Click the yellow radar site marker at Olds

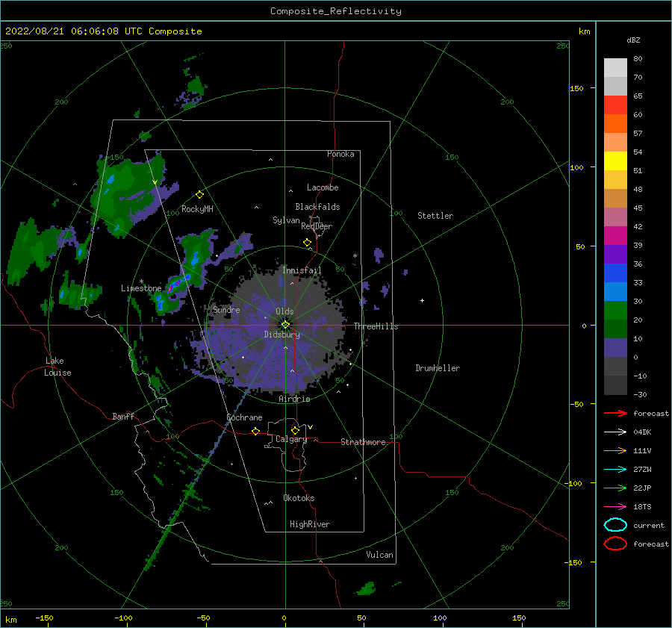pos(285,325)
